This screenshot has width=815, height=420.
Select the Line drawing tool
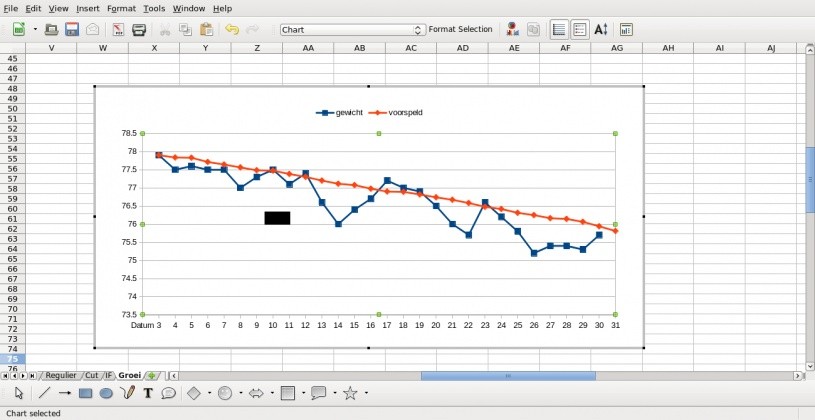pyautogui.click(x=44, y=393)
